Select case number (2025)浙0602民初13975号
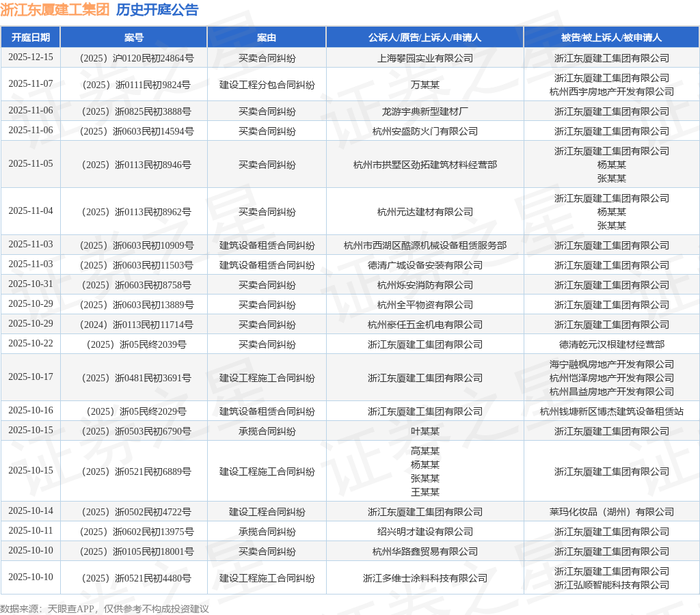700x615 pixels. point(137,532)
